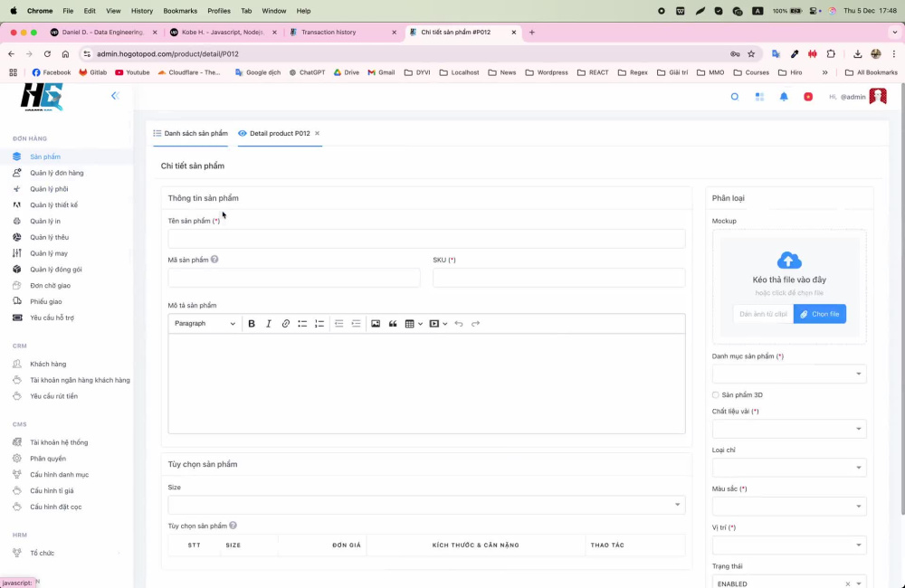The width and height of the screenshot is (905, 588).
Task: Open insert table dropdown in editor
Action: pos(414,324)
